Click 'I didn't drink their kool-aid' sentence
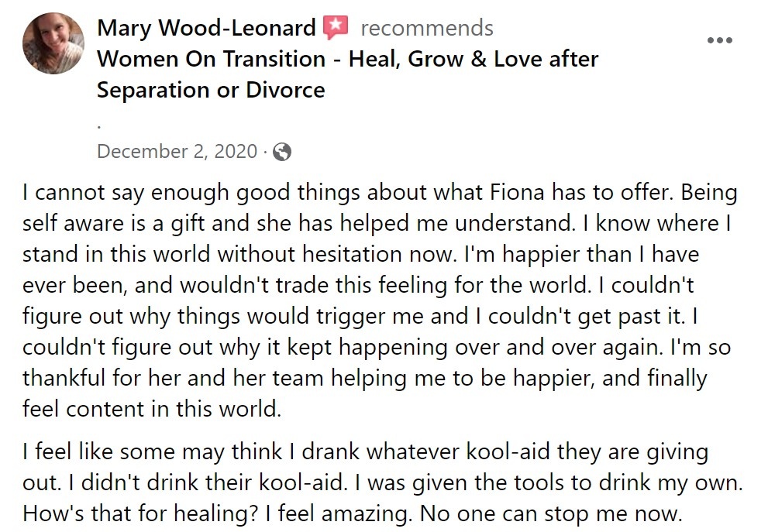Screen dimensions: 768x532 pyautogui.click(x=208, y=483)
